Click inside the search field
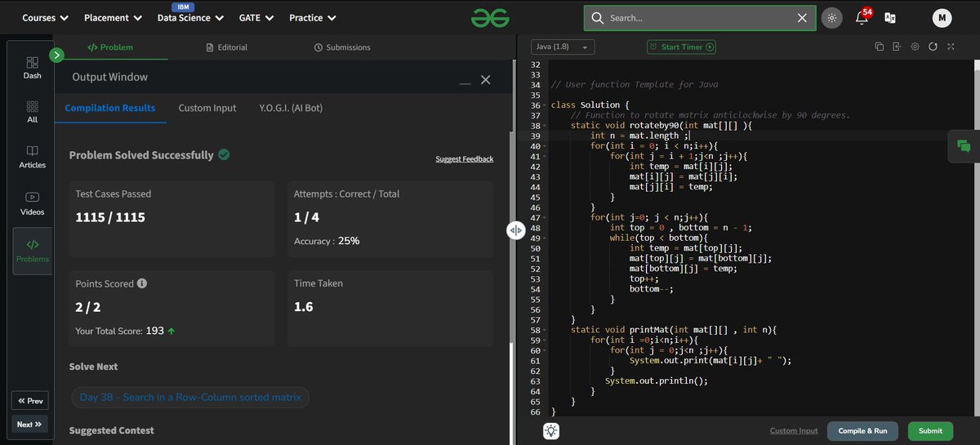Viewport: 980px width, 445px height. 700,18
